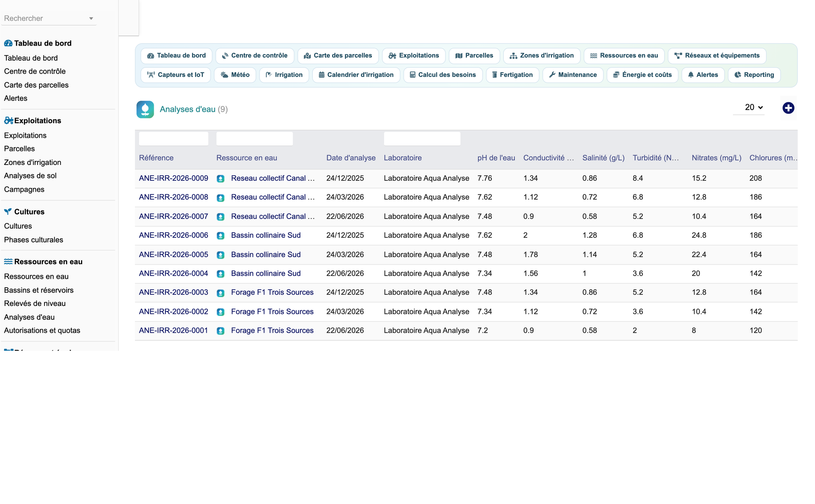This screenshot has width=815, height=504.
Task: Click the Laboratoire filter input field
Action: coord(422,139)
